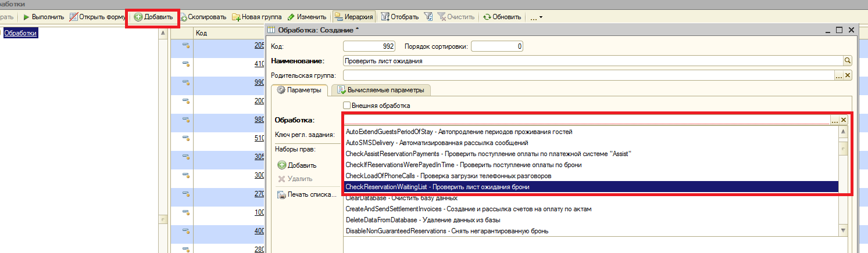
Task: Clear Родительская группа with X button
Action: 847,75
